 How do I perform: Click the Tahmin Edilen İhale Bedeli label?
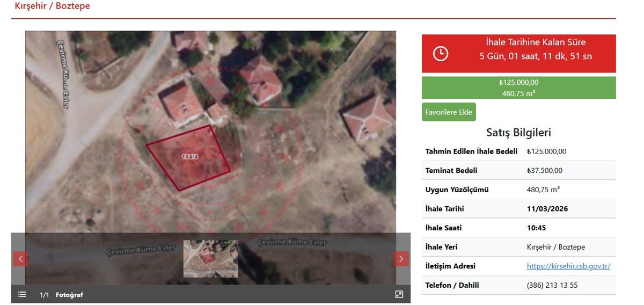pos(471,151)
